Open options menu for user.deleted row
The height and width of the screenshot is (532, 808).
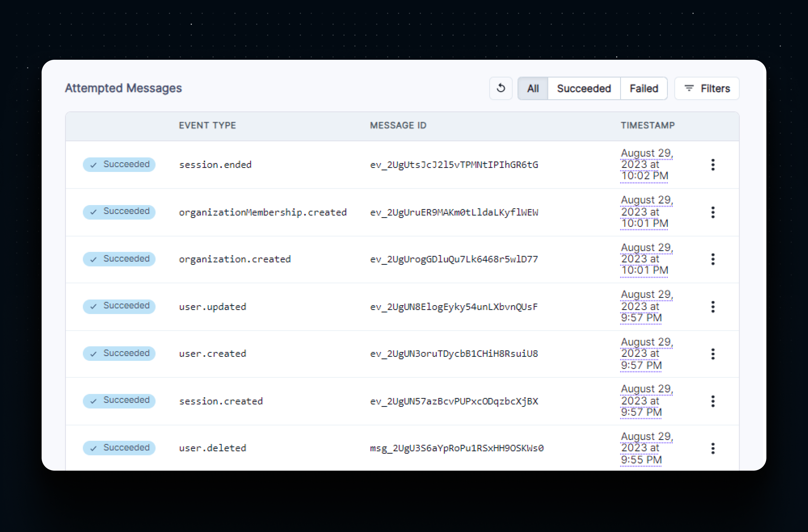[713, 448]
